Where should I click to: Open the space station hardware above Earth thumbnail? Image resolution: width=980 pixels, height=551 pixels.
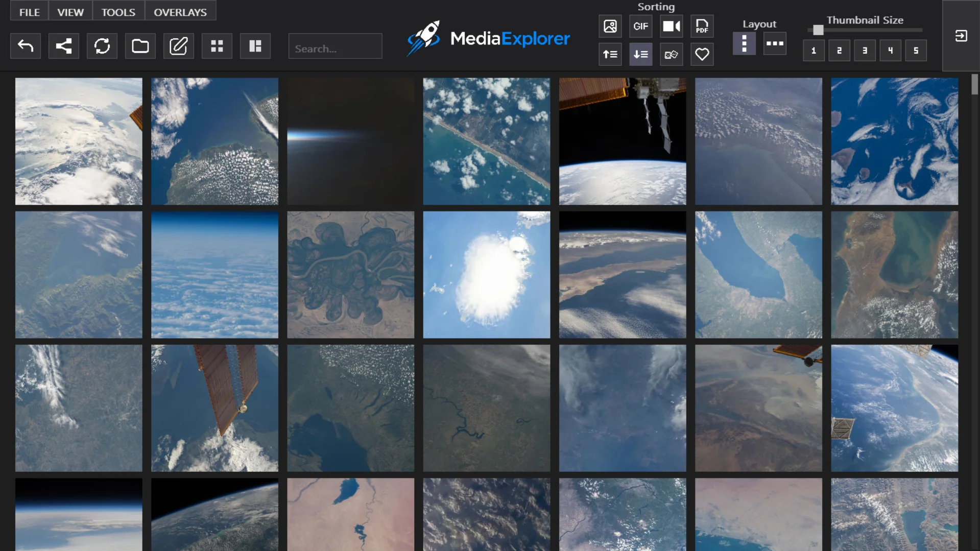coord(622,141)
